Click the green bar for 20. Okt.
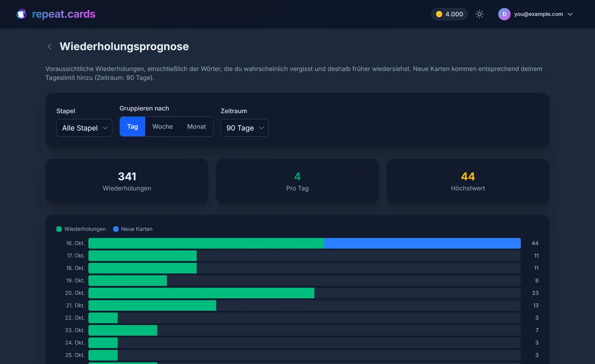This screenshot has width=595, height=364. pos(201,293)
